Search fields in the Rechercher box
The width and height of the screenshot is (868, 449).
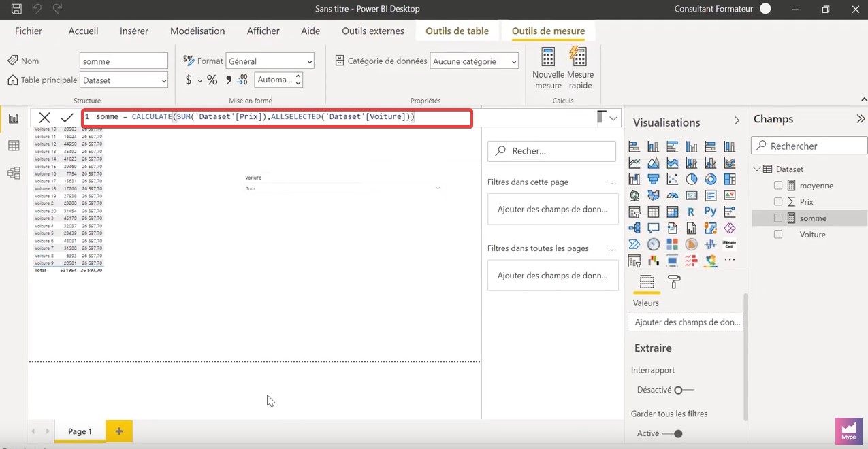[809, 146]
